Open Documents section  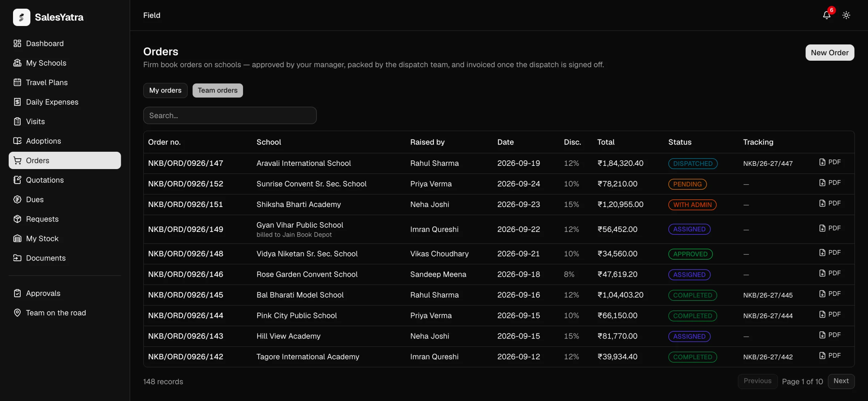coord(65,258)
